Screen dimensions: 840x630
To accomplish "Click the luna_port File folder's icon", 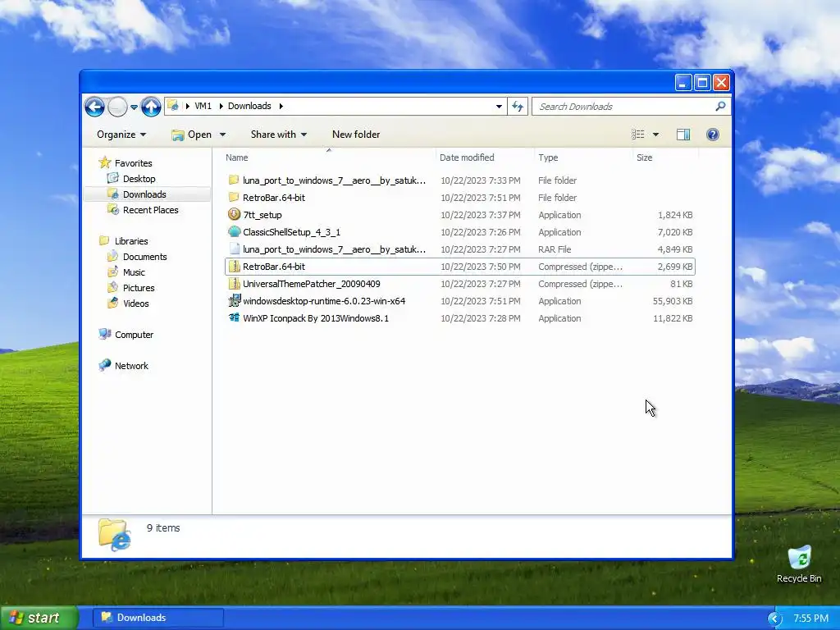I will pos(234,180).
